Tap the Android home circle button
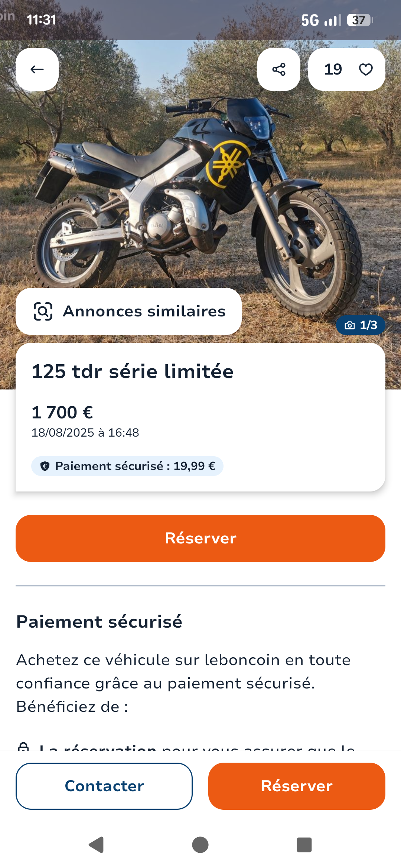The height and width of the screenshot is (868, 401). click(200, 845)
